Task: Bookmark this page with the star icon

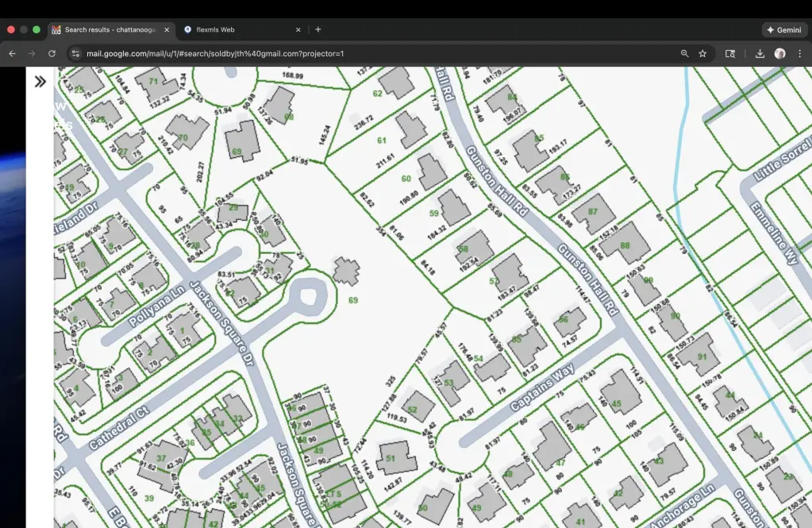Action: pyautogui.click(x=702, y=53)
